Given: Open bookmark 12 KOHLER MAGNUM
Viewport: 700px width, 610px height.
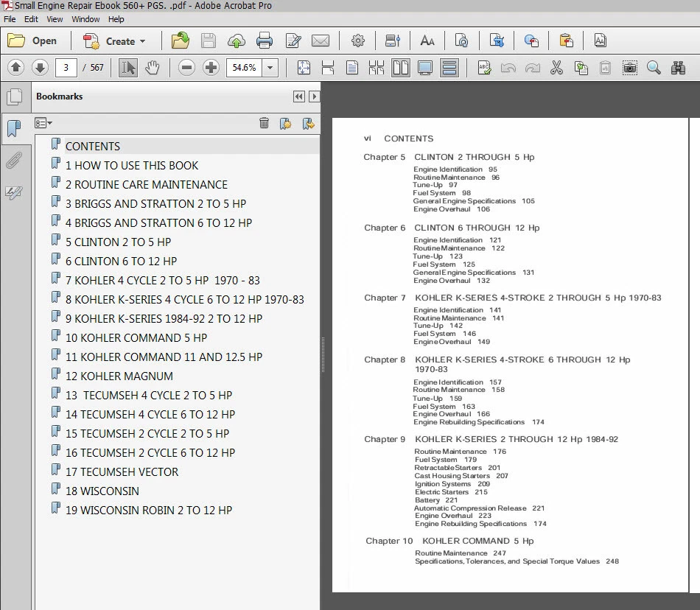Looking at the screenshot, I should pos(119,376).
